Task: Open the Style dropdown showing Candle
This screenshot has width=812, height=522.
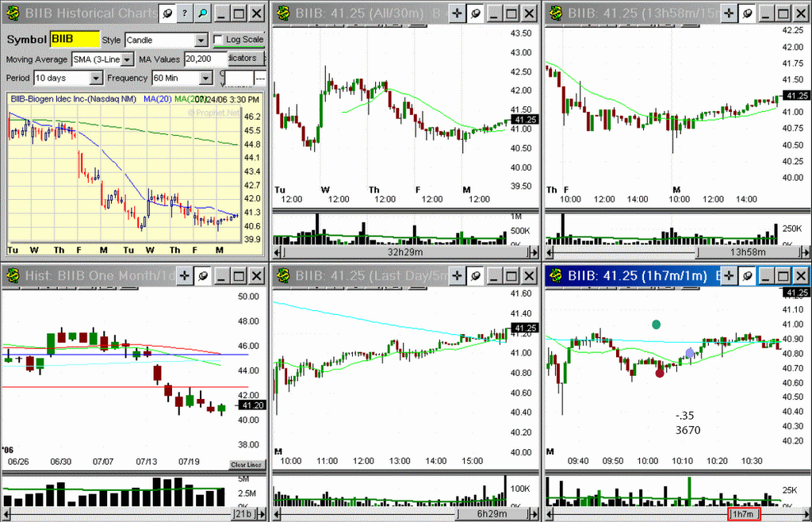Action: pos(201,40)
